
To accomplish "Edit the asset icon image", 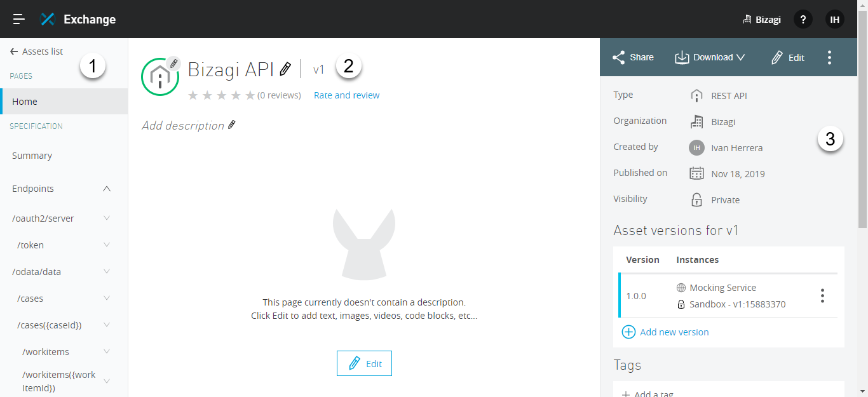I will pos(173,64).
